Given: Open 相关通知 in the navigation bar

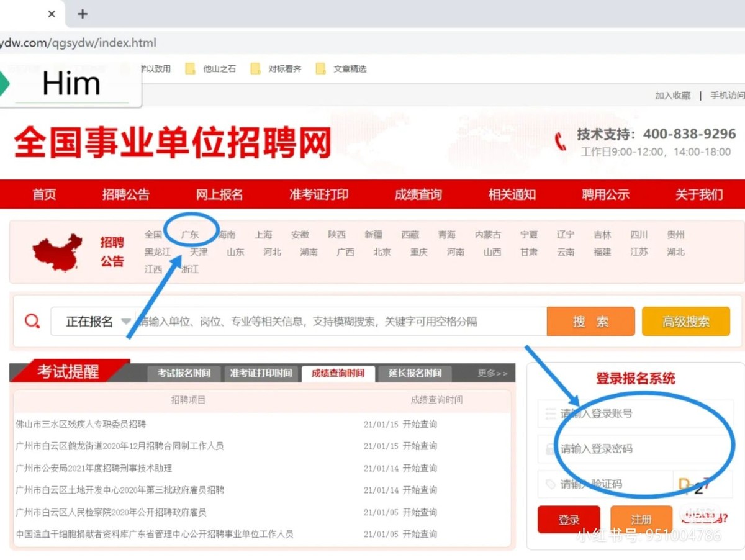Looking at the screenshot, I should click(x=512, y=194).
